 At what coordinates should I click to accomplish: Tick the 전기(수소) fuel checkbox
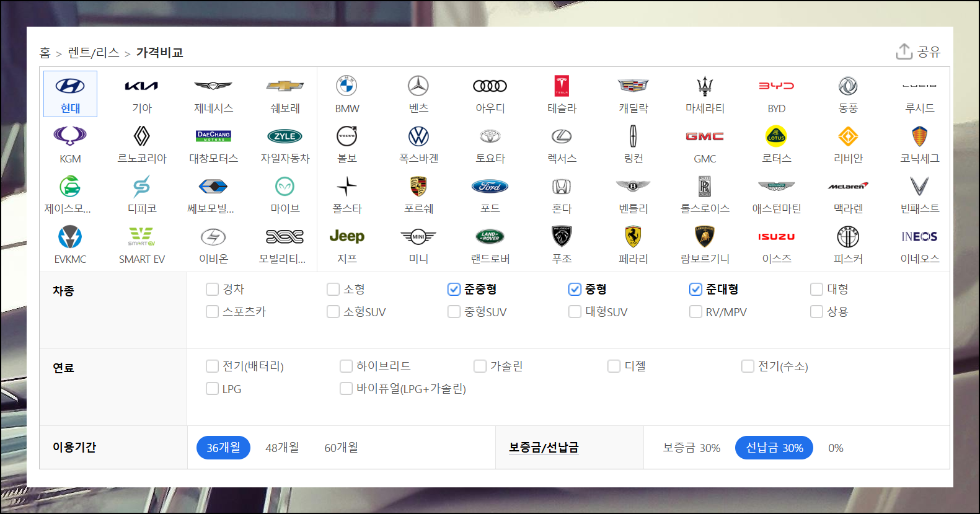click(748, 366)
